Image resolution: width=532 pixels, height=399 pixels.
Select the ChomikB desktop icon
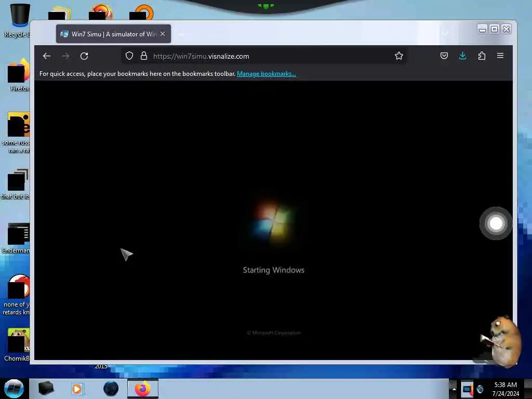(17, 345)
